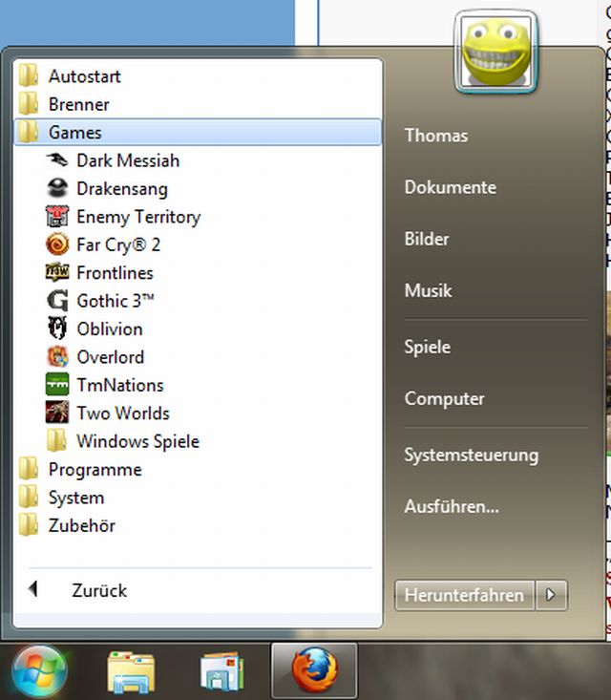This screenshot has width=611, height=700.
Task: Click the 'Drakensang' text entry
Action: coord(122,189)
